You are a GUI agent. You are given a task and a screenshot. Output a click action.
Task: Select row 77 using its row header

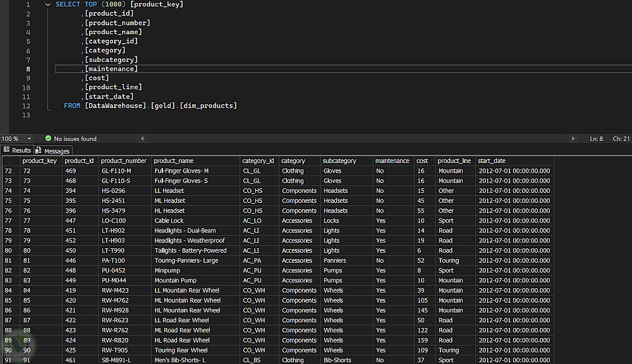[x=9, y=221]
